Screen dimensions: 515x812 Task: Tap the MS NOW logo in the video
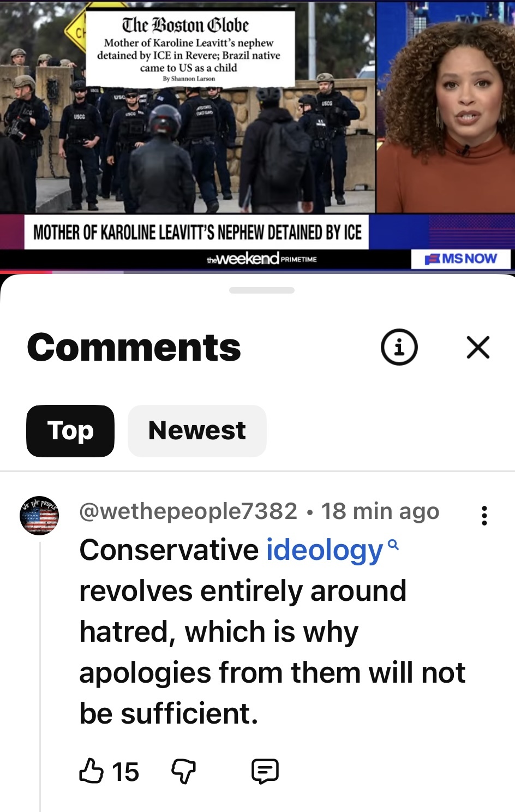[x=461, y=259]
